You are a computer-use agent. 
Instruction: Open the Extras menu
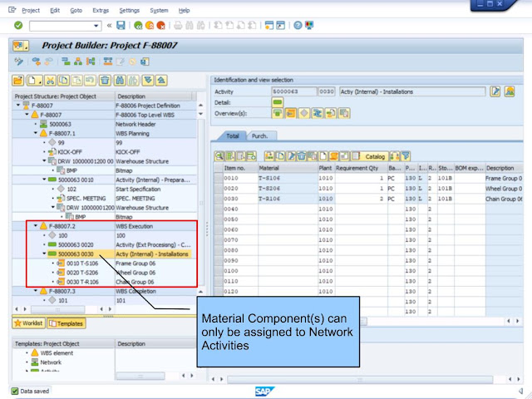click(x=101, y=11)
